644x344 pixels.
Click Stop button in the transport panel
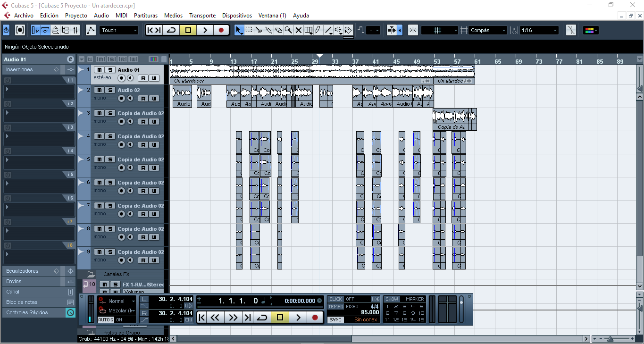280,318
